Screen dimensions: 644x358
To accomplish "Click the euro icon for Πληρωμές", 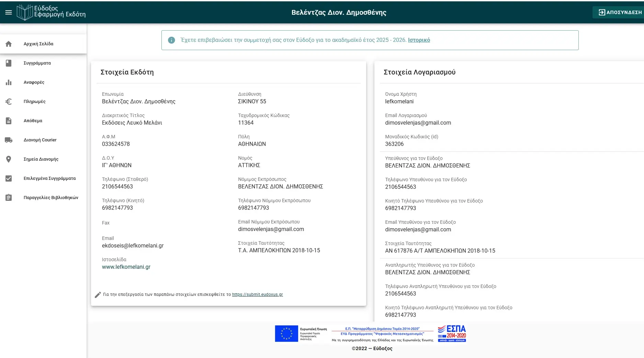I will coord(9,102).
